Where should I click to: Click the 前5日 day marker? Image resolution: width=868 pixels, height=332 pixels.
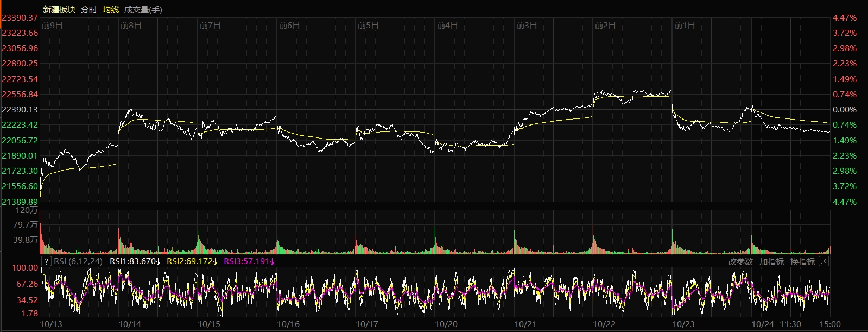point(368,25)
